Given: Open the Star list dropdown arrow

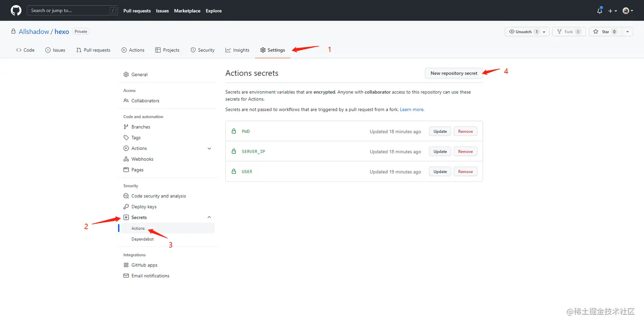Looking at the screenshot, I should [x=627, y=32].
